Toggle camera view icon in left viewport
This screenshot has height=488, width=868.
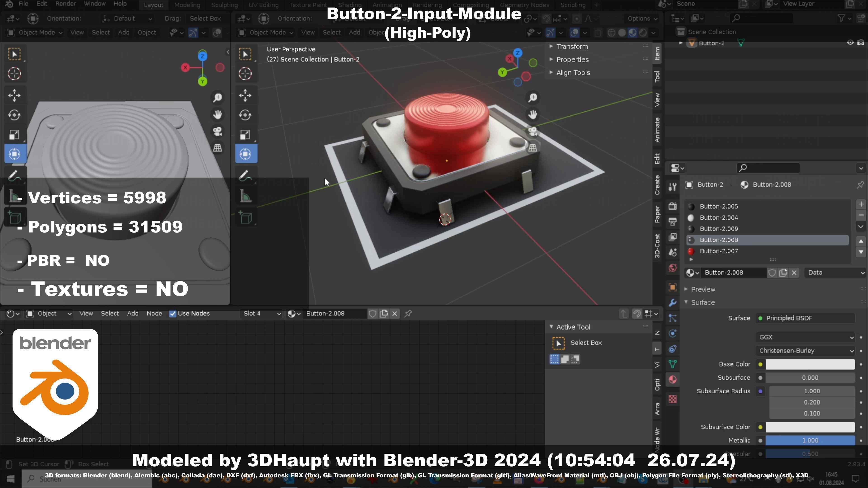click(218, 131)
